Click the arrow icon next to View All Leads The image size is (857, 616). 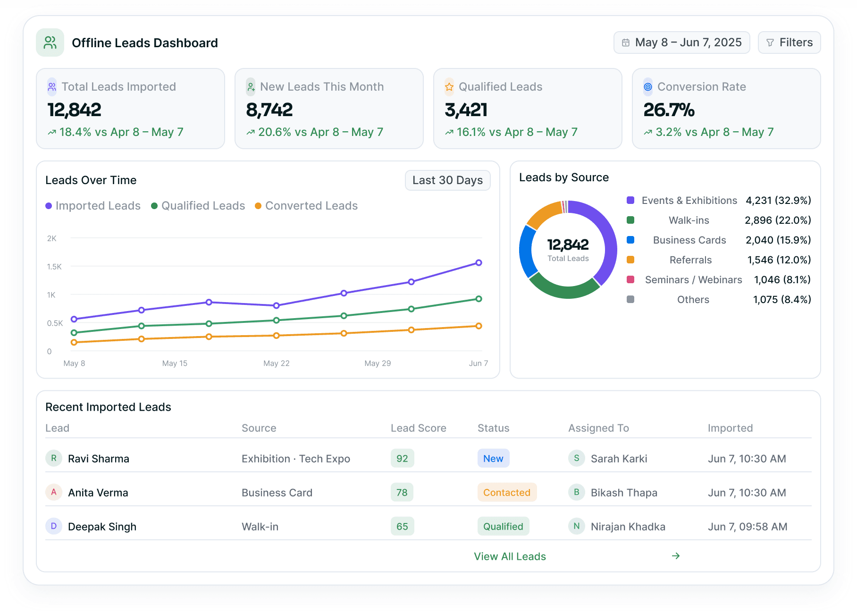[x=676, y=556]
